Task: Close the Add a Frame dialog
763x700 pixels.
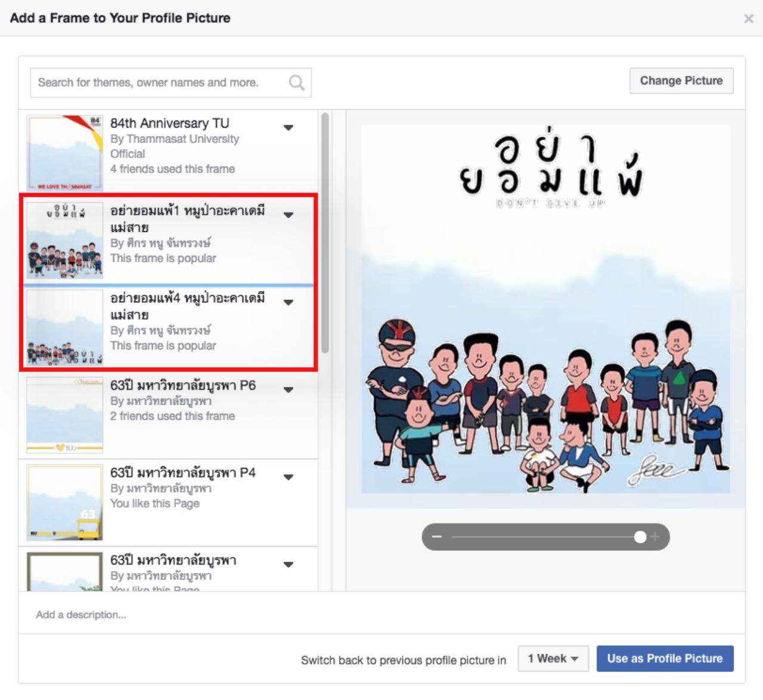Action: coord(749,19)
